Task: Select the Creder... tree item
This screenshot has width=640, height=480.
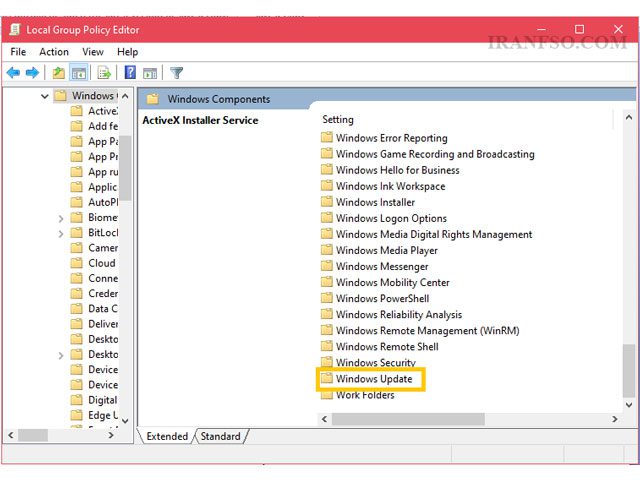Action: point(95,293)
